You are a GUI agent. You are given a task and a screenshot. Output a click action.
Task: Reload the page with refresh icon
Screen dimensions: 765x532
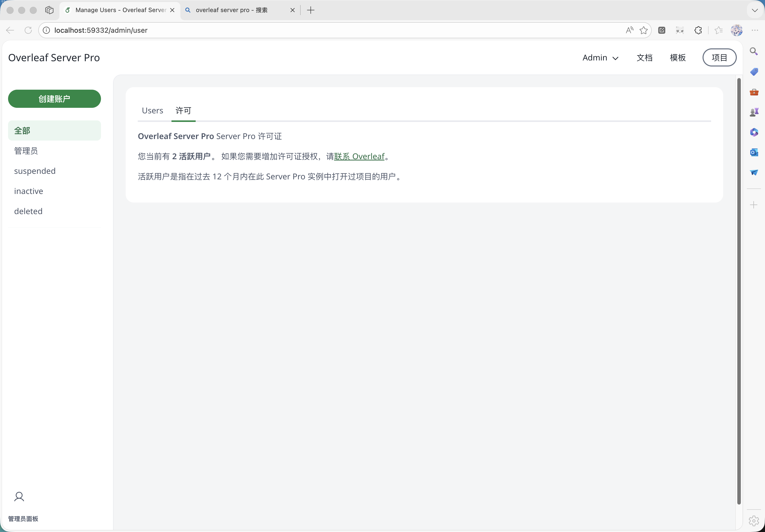pyautogui.click(x=28, y=30)
